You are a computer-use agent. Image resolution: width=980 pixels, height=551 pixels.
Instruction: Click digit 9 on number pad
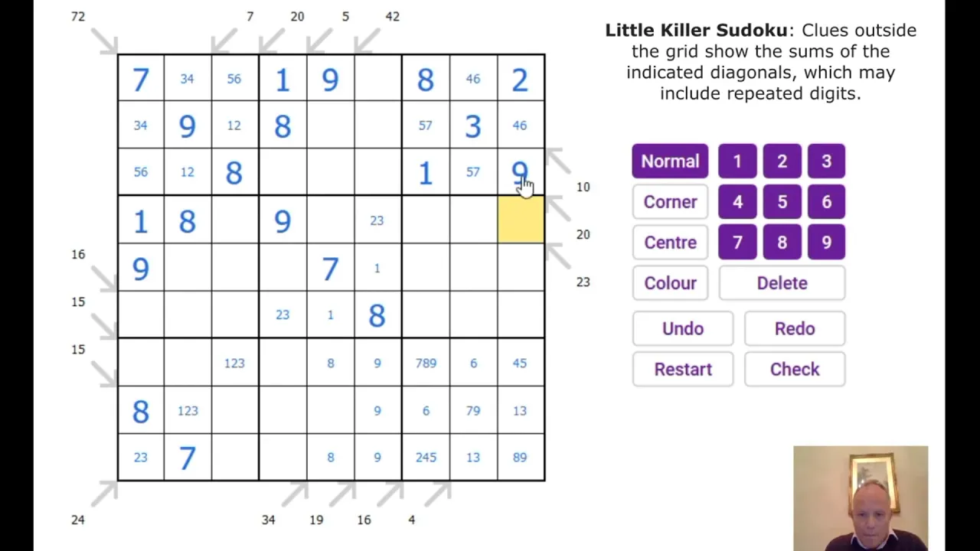tap(826, 243)
